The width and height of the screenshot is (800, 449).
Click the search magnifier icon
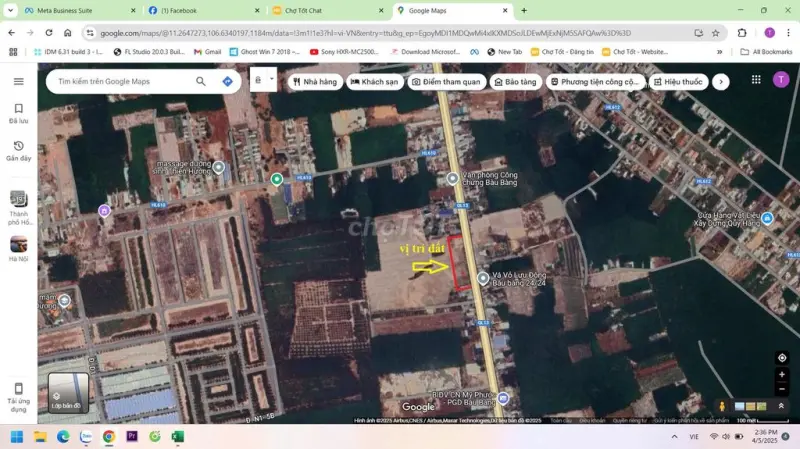click(201, 81)
